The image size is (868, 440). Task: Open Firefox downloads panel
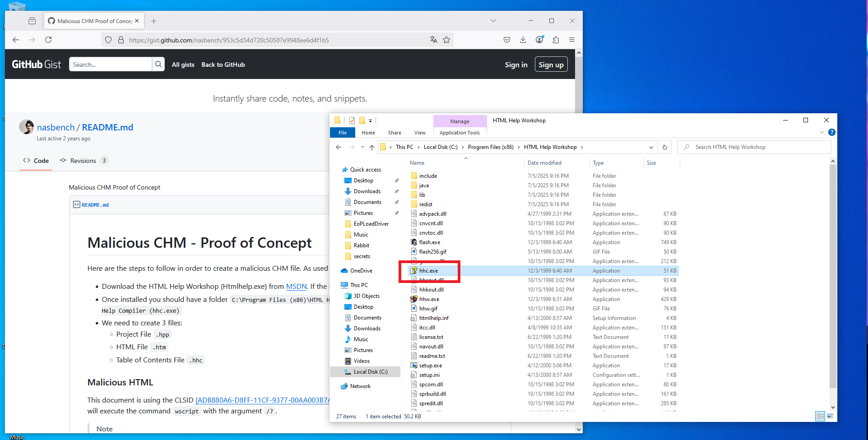tap(523, 40)
